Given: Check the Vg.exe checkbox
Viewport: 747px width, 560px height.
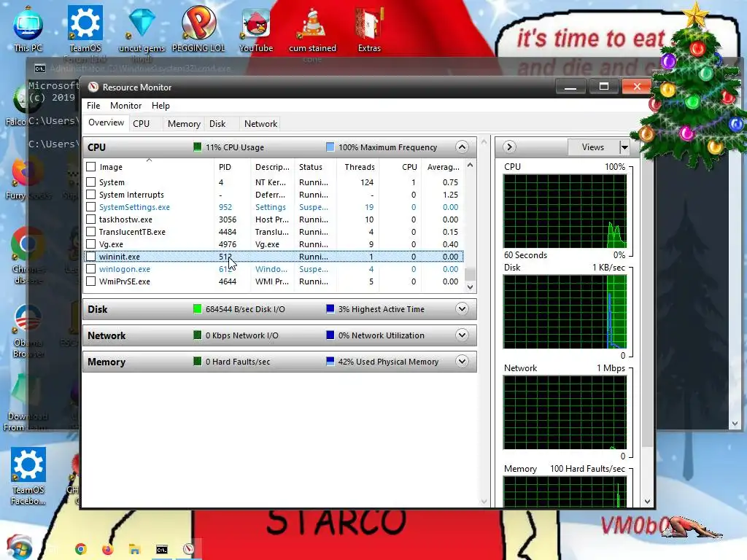Looking at the screenshot, I should tap(91, 244).
